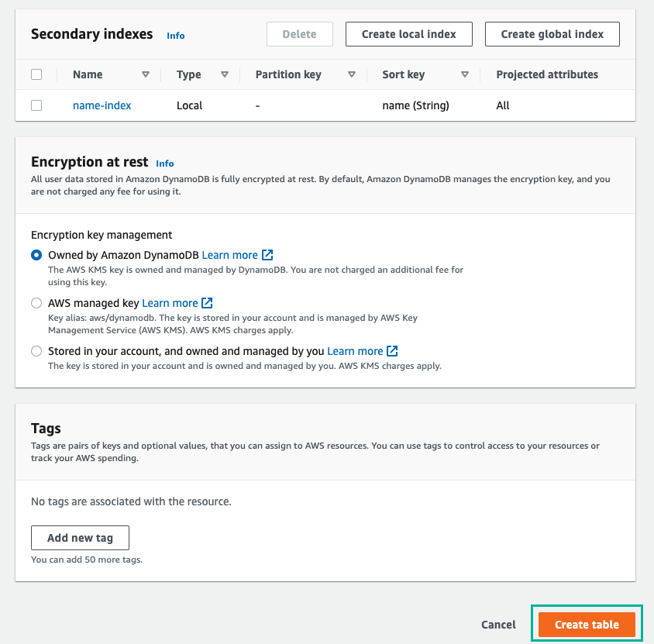Click the orange Create table button
Screen dimensions: 654x644
click(587, 625)
